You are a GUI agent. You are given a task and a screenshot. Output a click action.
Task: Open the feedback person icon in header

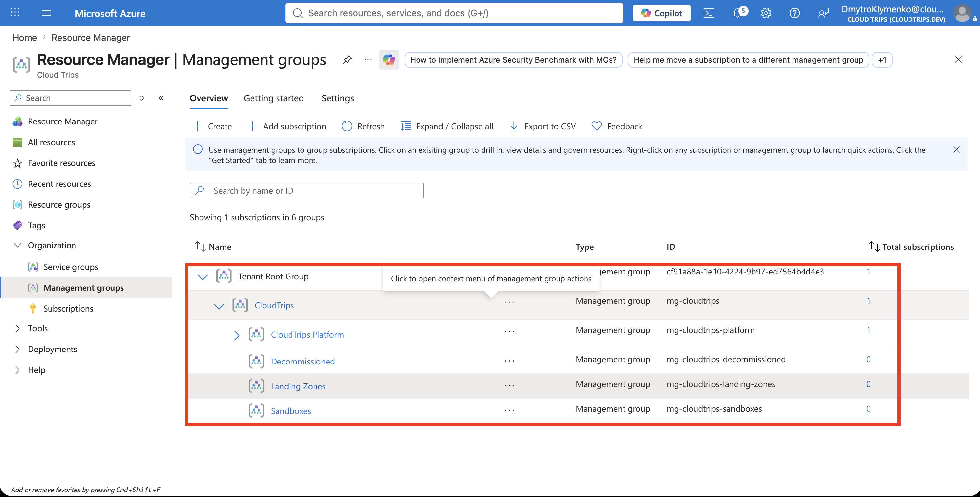[x=823, y=13]
